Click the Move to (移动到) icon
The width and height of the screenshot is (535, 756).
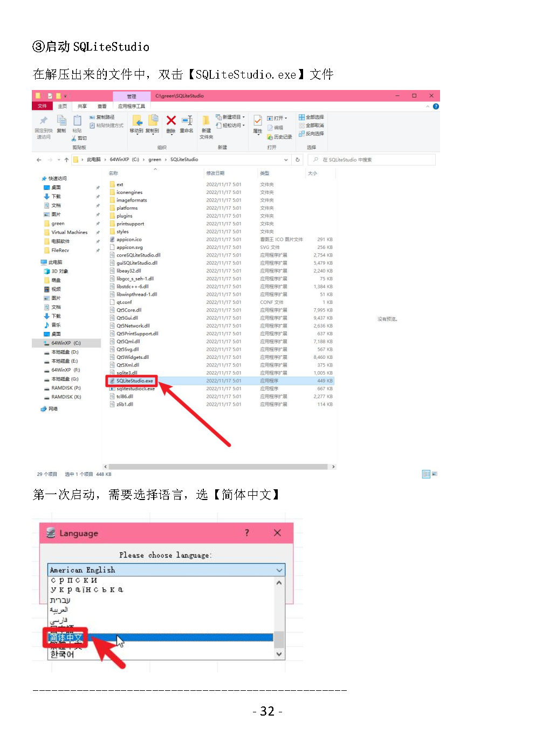[x=137, y=121]
